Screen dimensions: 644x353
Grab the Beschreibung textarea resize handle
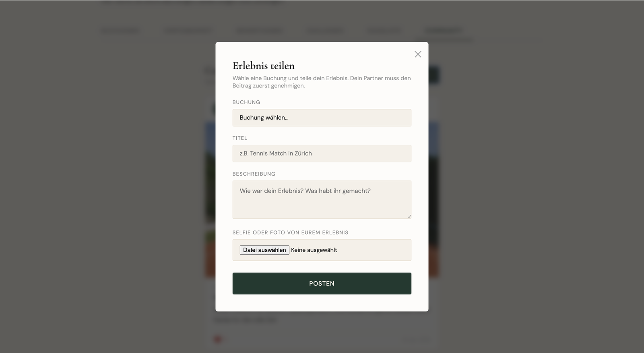pyautogui.click(x=409, y=216)
